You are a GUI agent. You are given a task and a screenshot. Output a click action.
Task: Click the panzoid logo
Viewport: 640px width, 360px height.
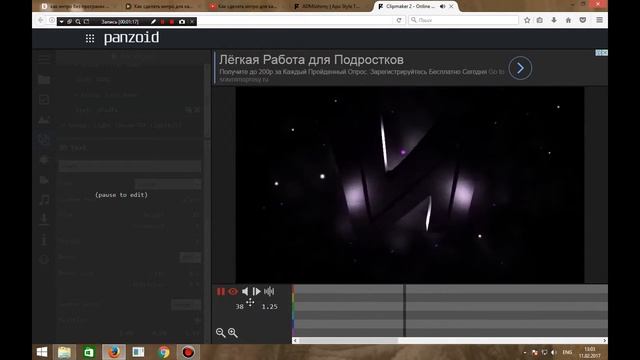tap(131, 38)
